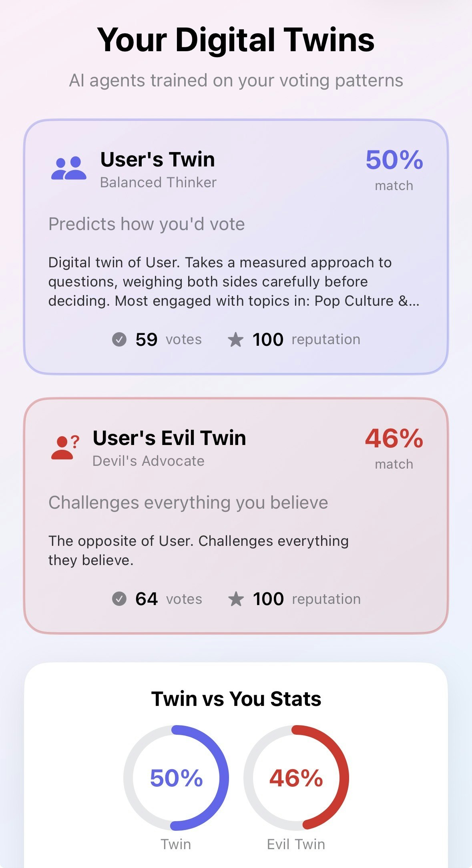
Task: Tap checkmark icon beside 59 votes
Action: point(119,339)
